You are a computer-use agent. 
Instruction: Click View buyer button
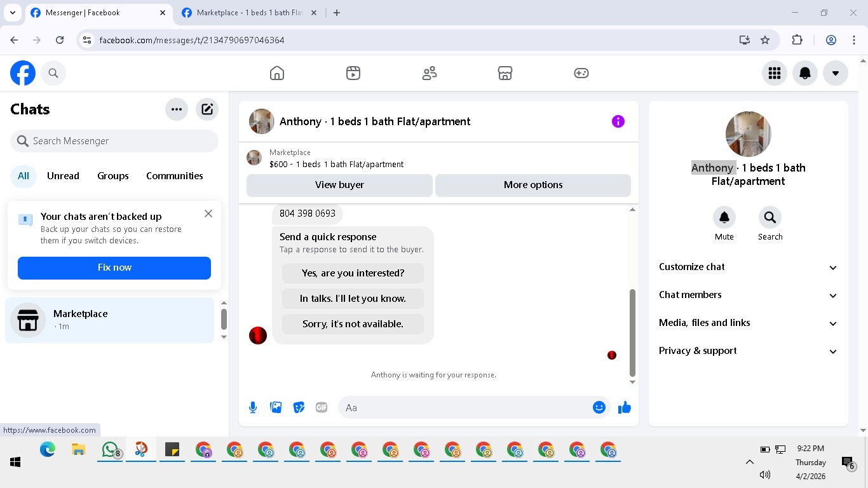pyautogui.click(x=339, y=185)
